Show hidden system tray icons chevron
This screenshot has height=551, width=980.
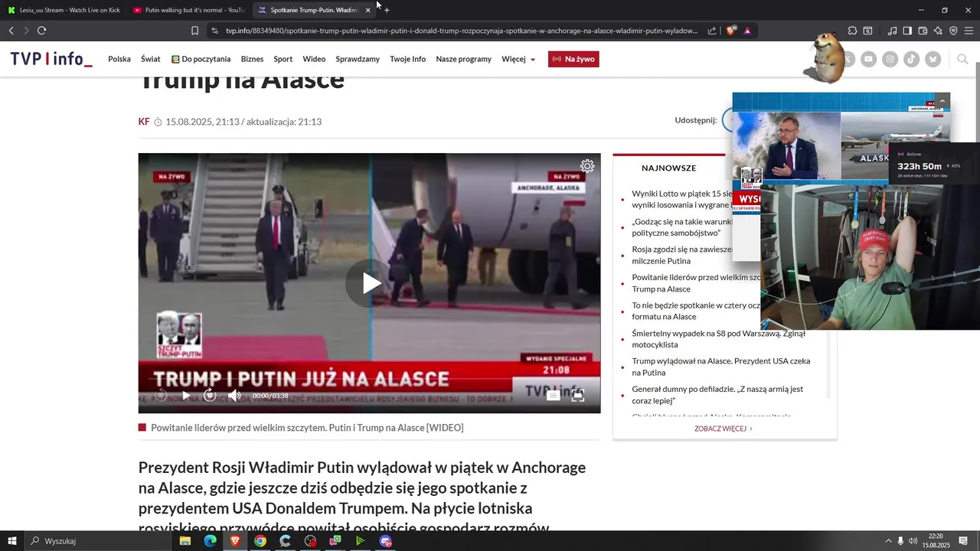click(888, 541)
